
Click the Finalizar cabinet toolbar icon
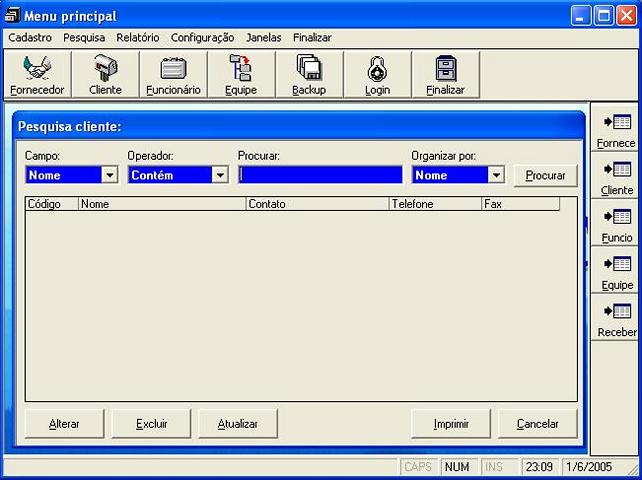coord(445,75)
